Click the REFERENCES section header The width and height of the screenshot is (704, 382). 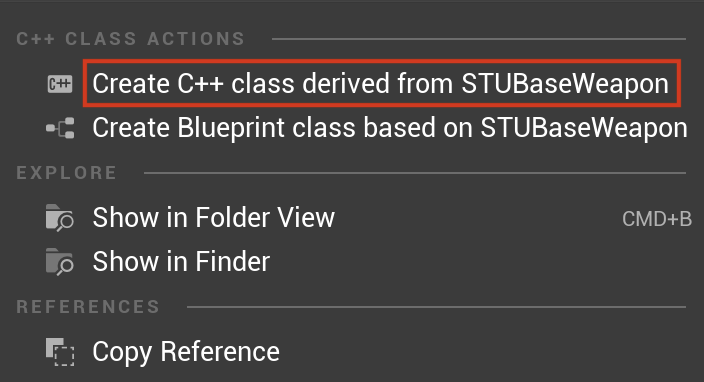click(x=88, y=307)
